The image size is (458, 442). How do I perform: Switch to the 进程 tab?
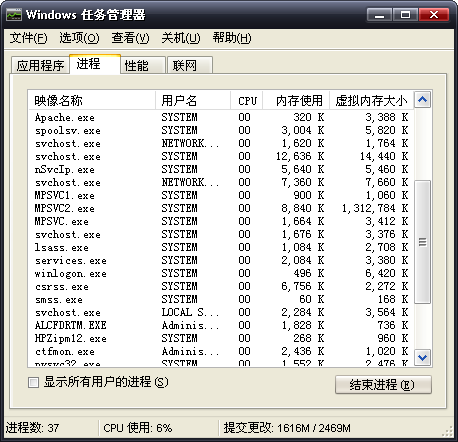pos(95,64)
